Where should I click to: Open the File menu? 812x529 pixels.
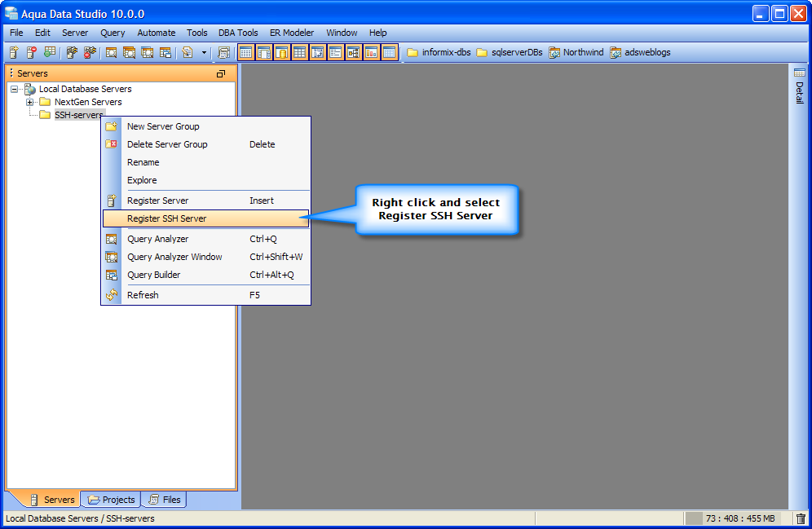pos(16,33)
